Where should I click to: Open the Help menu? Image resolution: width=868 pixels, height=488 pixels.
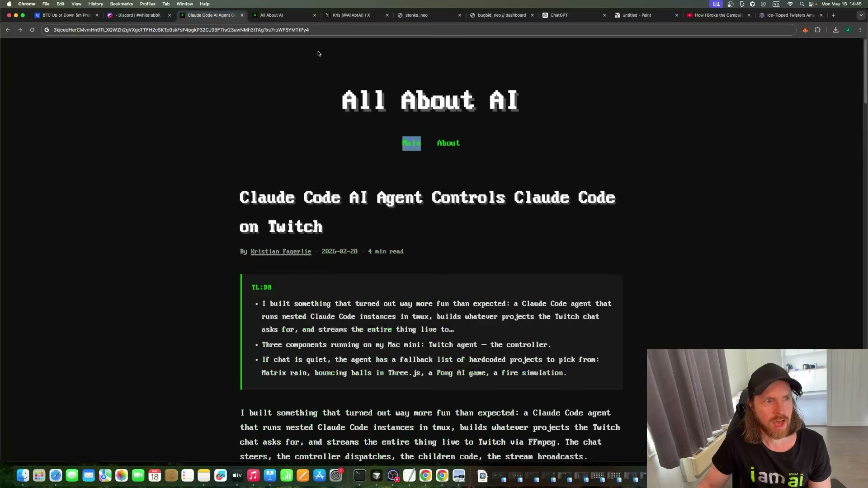[204, 4]
